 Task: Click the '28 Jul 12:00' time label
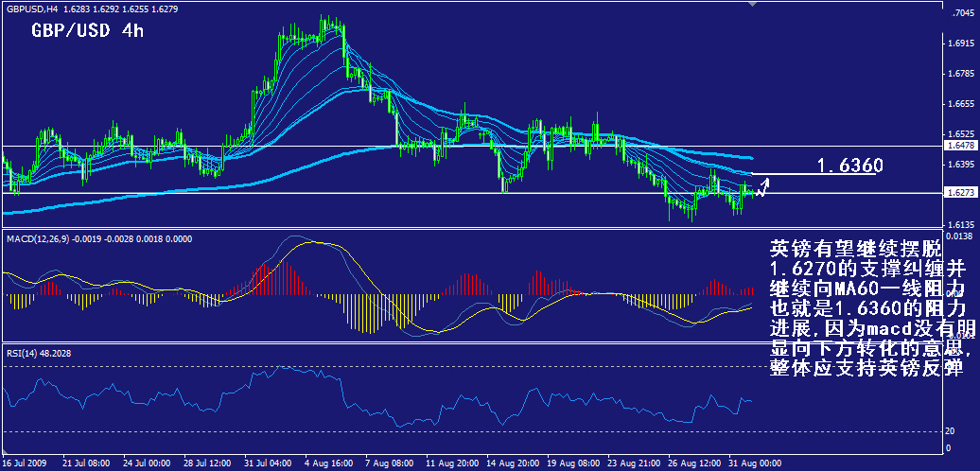208,463
